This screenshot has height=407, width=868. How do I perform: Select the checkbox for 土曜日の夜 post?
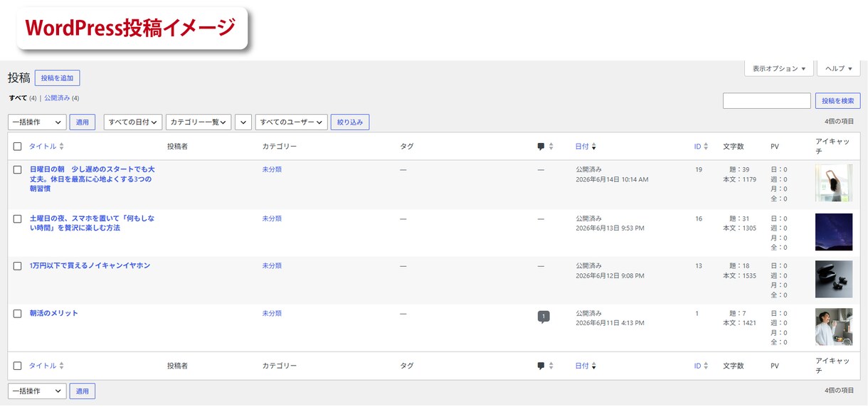18,218
